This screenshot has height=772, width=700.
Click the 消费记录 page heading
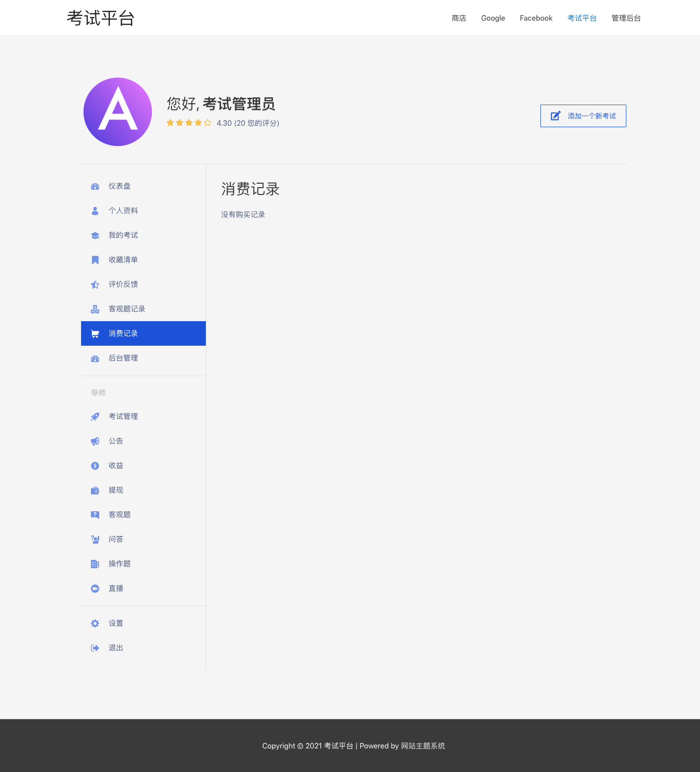click(x=251, y=189)
